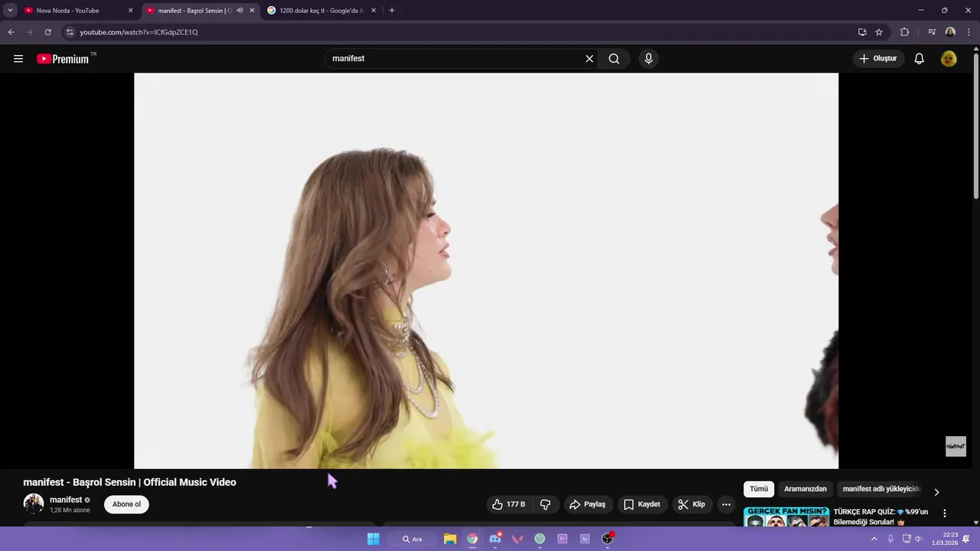Show more filter chips with the right arrow
This screenshot has height=551, width=980.
936,492
